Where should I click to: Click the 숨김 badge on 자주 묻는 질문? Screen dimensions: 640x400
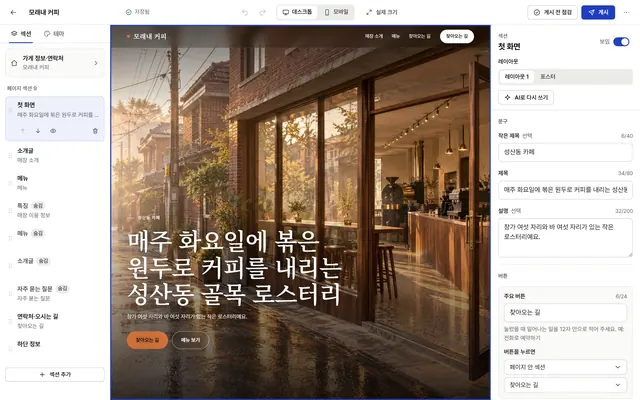[x=62, y=289]
